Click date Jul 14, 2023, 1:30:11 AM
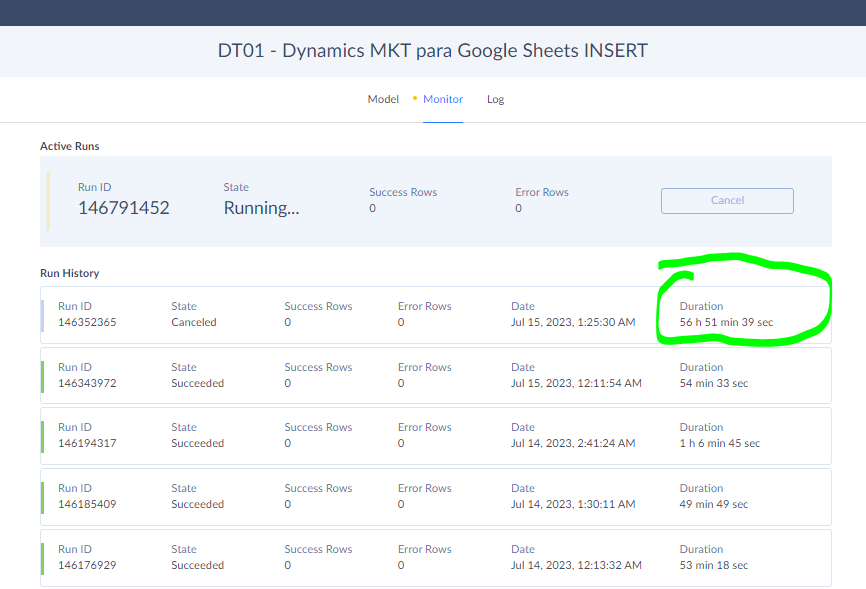Image resolution: width=866 pixels, height=589 pixels. click(x=573, y=504)
